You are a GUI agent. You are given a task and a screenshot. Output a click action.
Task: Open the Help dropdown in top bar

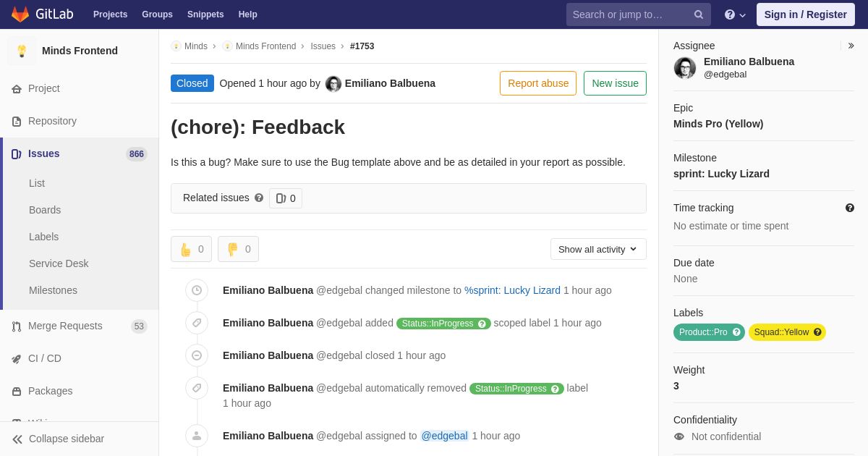735,14
